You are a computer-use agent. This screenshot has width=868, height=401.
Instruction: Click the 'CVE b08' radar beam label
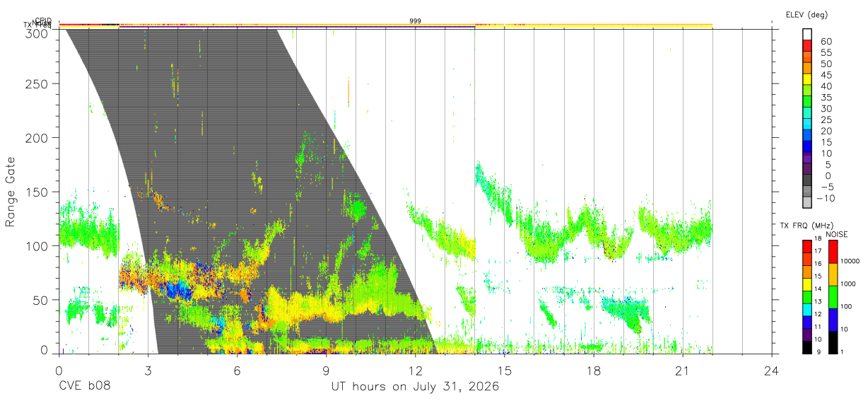pos(84,387)
